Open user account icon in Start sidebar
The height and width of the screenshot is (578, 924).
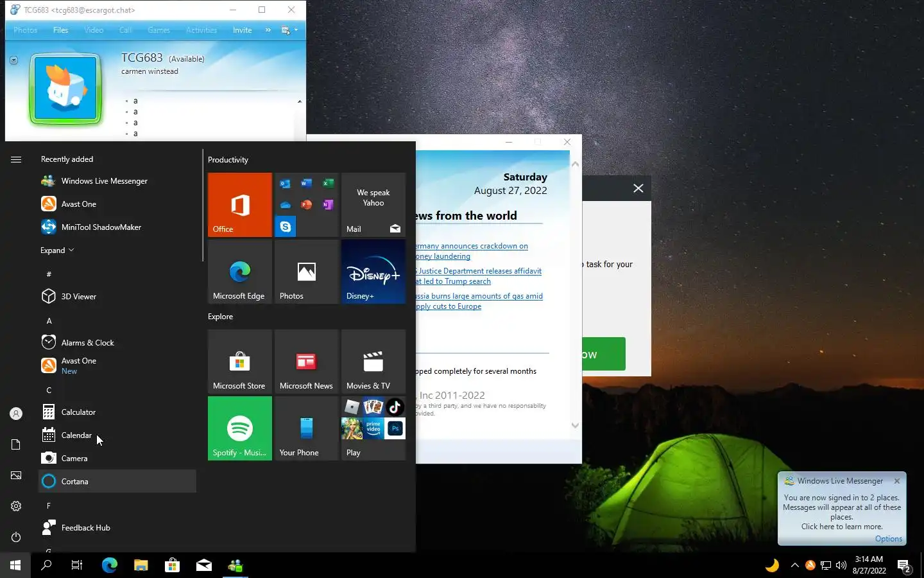click(16, 414)
